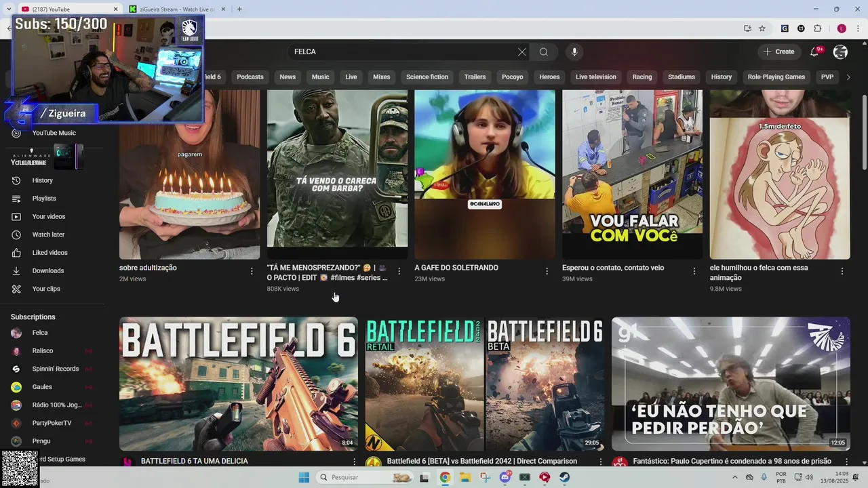Open options for 'ele humilhou o felca' short
The height and width of the screenshot is (488, 868).
[x=842, y=271]
